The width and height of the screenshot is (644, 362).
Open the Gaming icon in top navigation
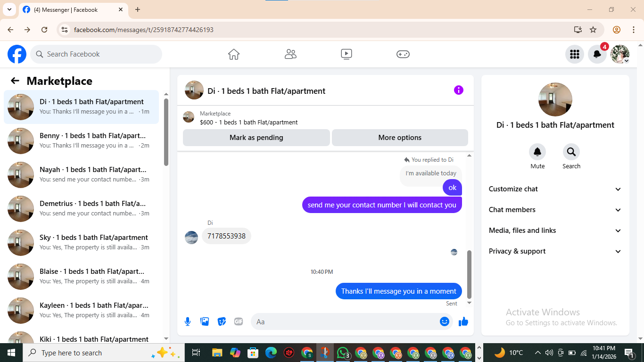pos(403,54)
